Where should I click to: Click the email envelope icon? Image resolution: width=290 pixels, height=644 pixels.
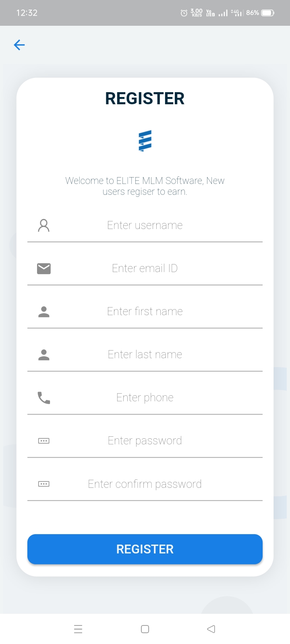pos(43,268)
